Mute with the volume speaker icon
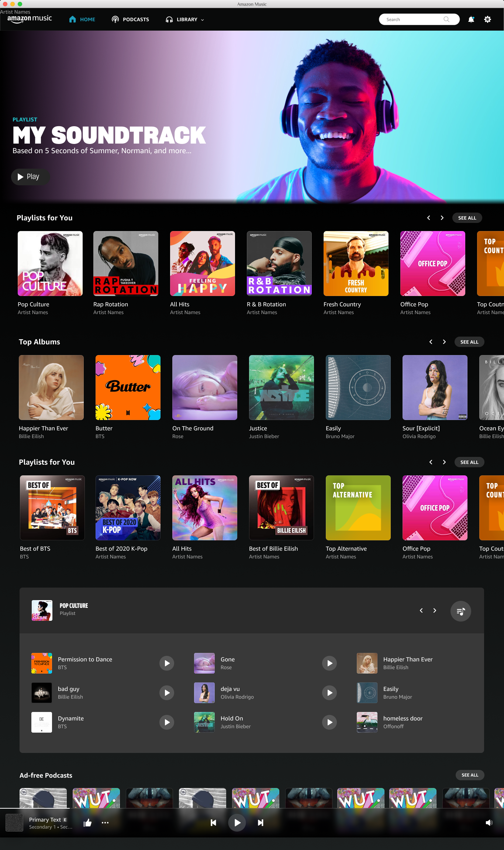This screenshot has height=850, width=504. coord(489,822)
